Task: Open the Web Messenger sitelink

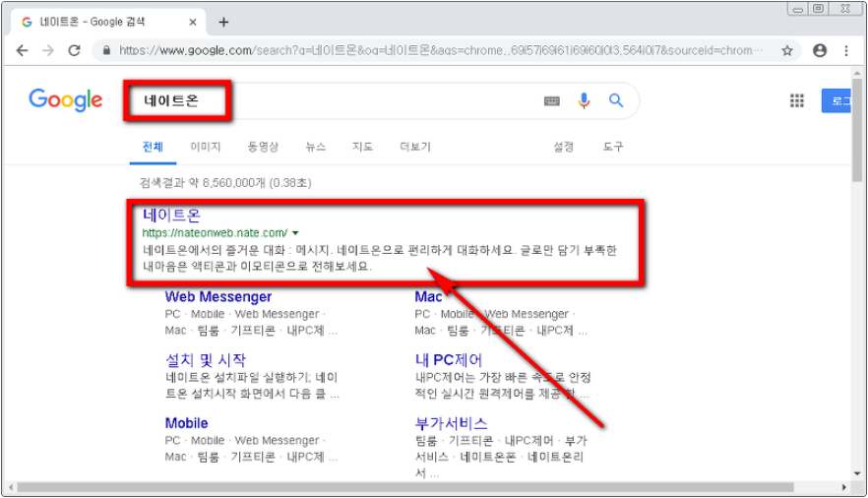Action: (218, 297)
